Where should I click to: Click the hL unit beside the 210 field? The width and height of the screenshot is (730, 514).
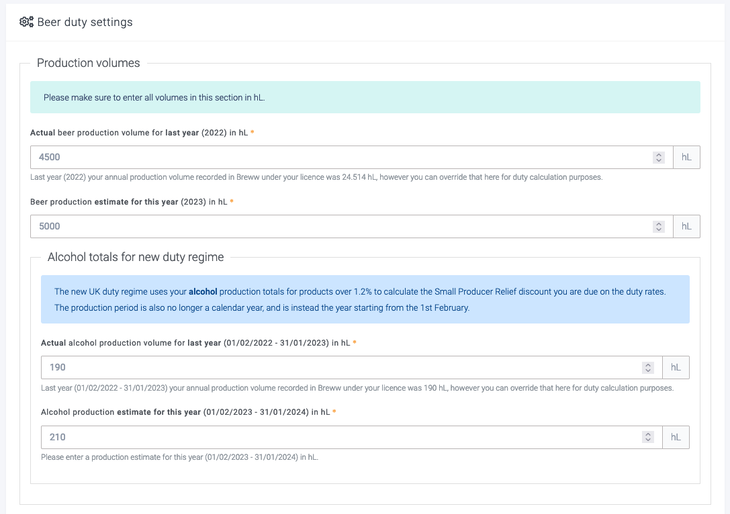(x=675, y=437)
